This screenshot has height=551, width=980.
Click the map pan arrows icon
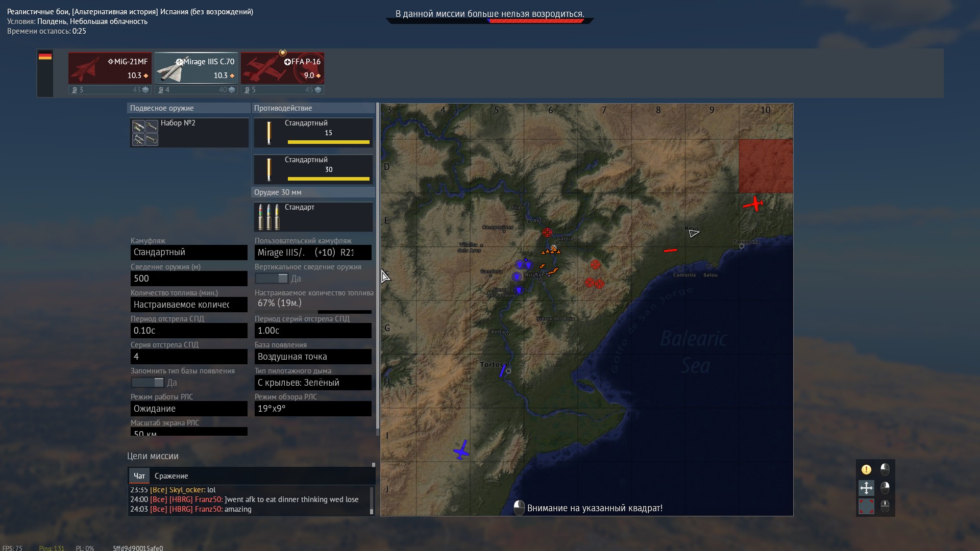pos(866,488)
